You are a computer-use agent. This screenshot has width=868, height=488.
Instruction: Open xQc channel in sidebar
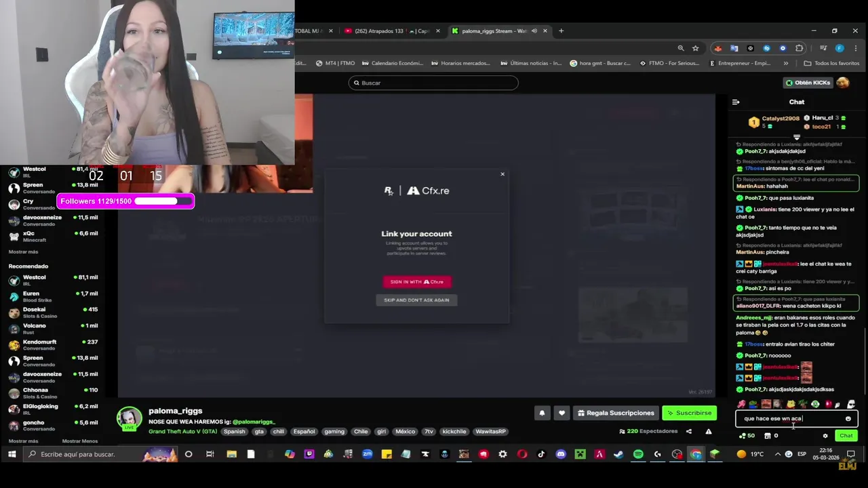[x=54, y=236]
